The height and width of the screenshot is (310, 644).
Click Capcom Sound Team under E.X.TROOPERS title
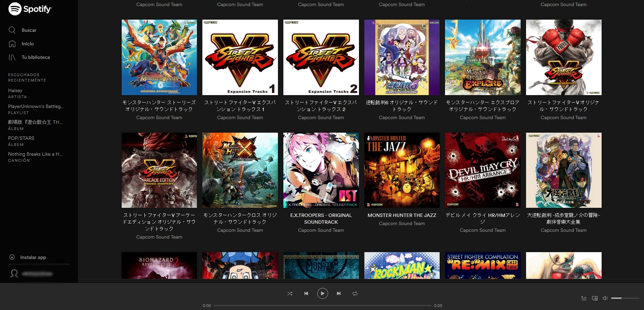[321, 230]
